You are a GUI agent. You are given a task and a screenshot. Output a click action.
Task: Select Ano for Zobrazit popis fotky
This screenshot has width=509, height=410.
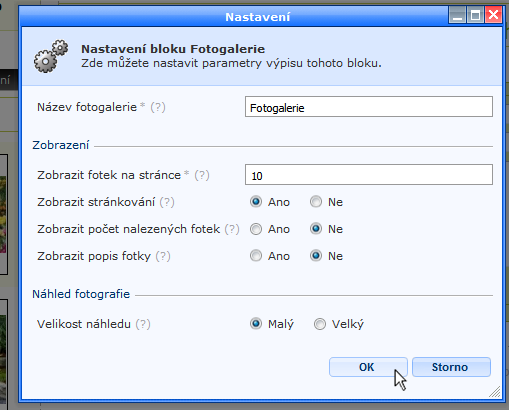[256, 256]
